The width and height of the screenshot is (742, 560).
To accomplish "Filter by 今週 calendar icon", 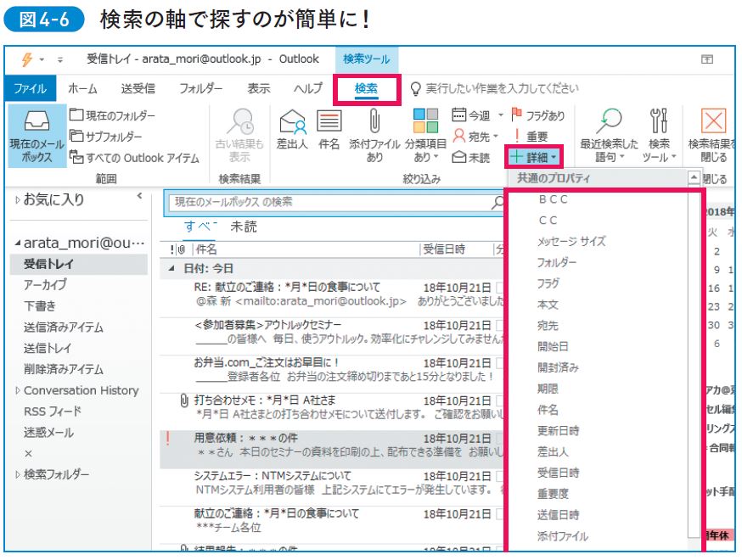I will point(458,115).
